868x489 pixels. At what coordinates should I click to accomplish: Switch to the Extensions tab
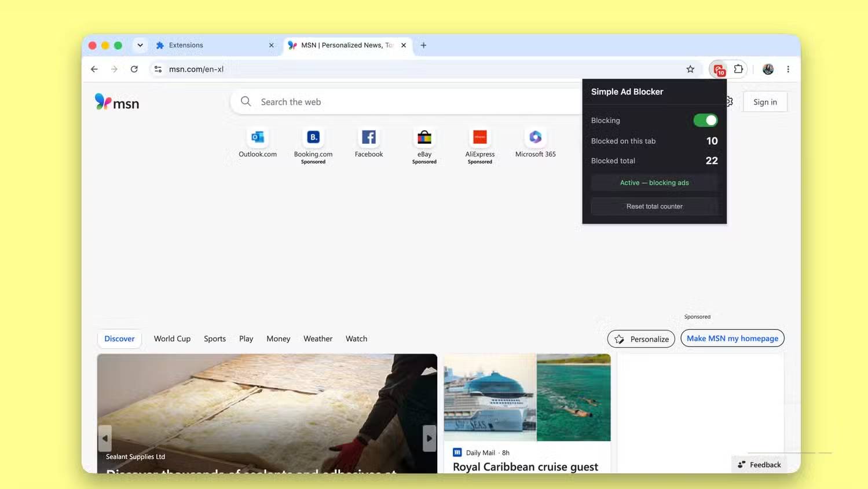click(215, 45)
